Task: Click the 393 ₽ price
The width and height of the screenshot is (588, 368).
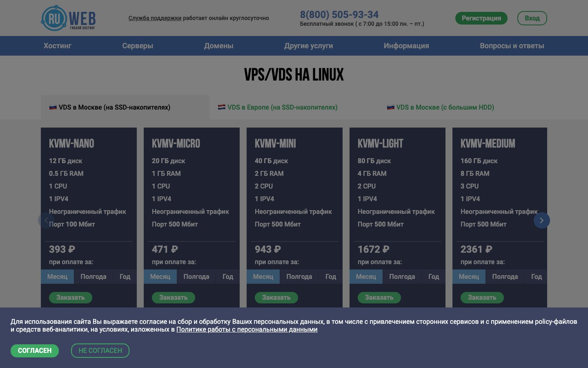Action: pyautogui.click(x=62, y=249)
